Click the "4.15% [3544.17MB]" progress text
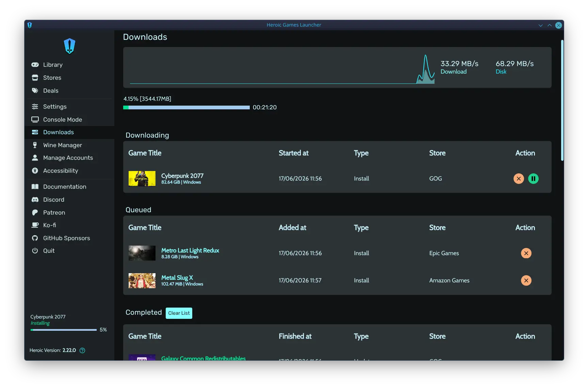 pyautogui.click(x=147, y=99)
